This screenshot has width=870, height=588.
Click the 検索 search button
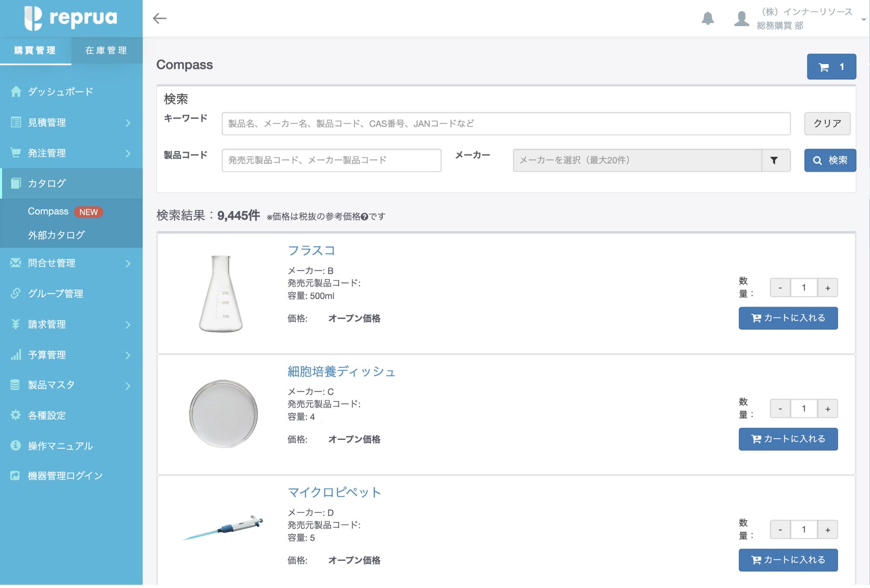830,160
